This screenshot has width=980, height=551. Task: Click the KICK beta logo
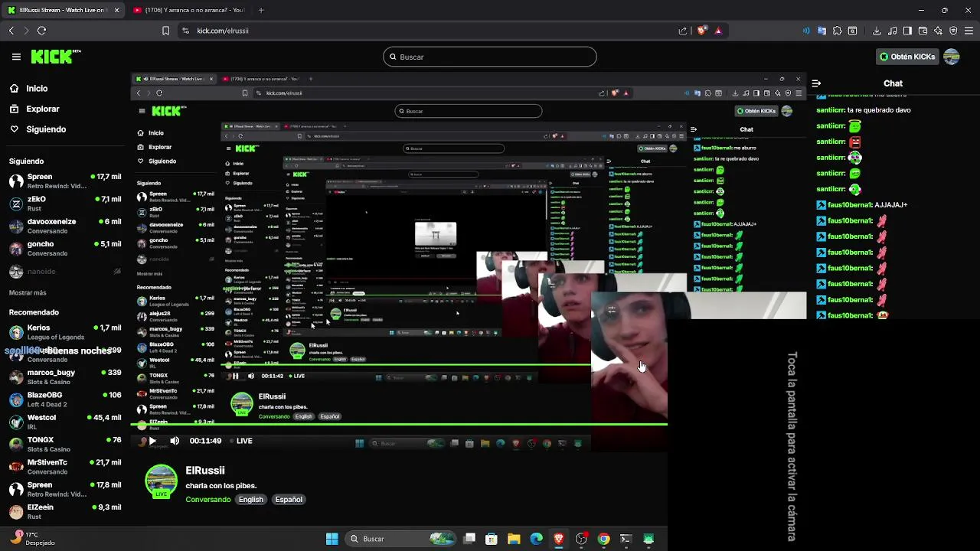[x=56, y=57]
